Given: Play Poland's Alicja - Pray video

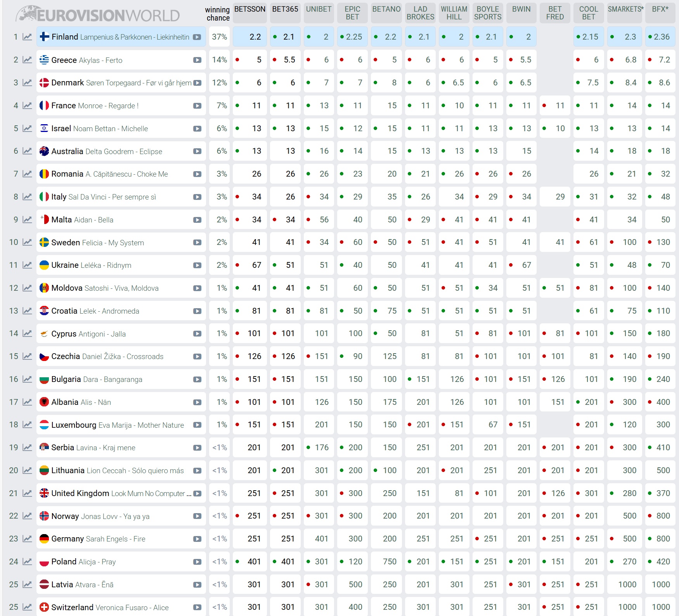Looking at the screenshot, I should coord(197,562).
